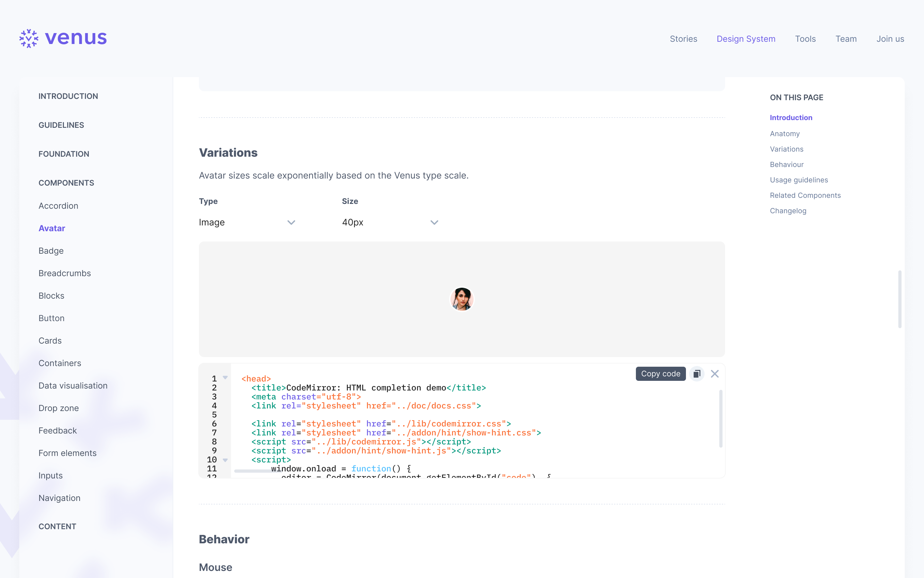The width and height of the screenshot is (924, 578).
Task: Jump to Variations in On This Page
Action: (787, 149)
